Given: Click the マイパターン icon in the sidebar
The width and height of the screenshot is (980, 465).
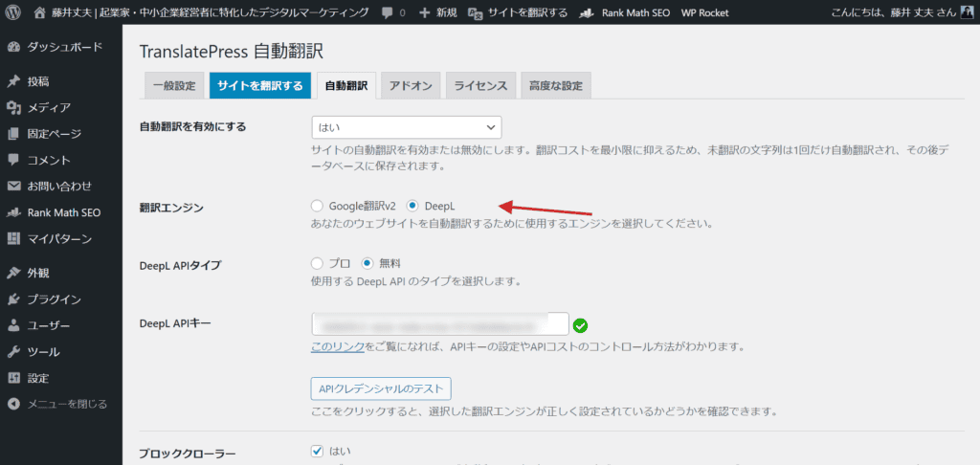Looking at the screenshot, I should [x=13, y=239].
